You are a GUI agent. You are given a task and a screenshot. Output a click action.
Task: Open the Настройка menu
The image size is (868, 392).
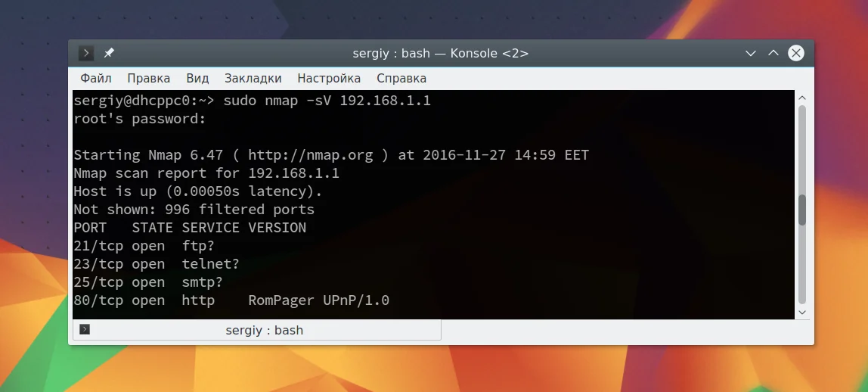pyautogui.click(x=329, y=78)
